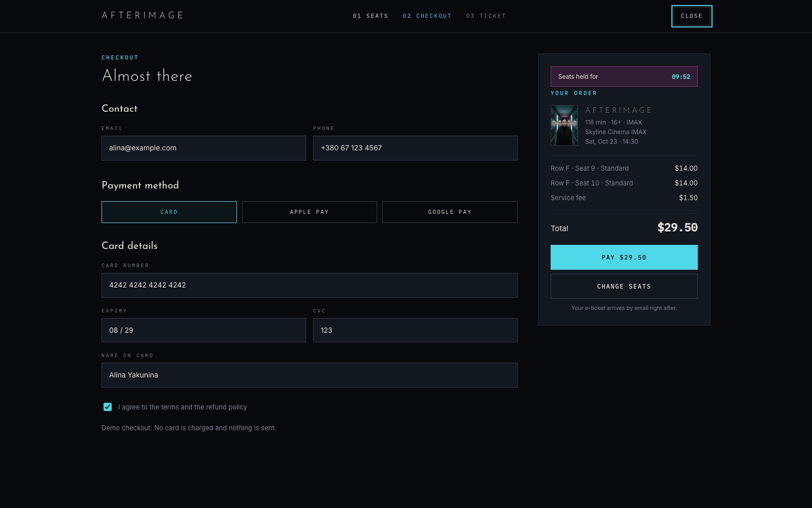The image size is (812, 508).
Task: Uncheck the terms and refund policy checkbox
Action: (108, 407)
